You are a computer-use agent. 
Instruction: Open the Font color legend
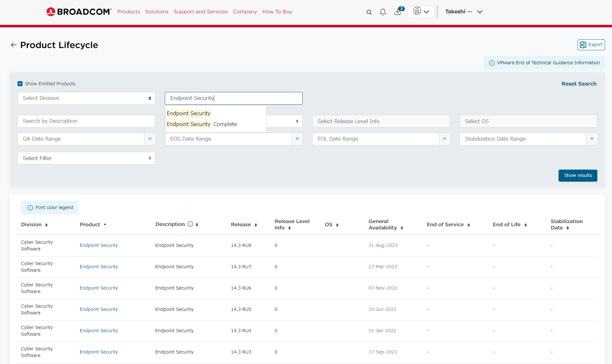point(50,208)
